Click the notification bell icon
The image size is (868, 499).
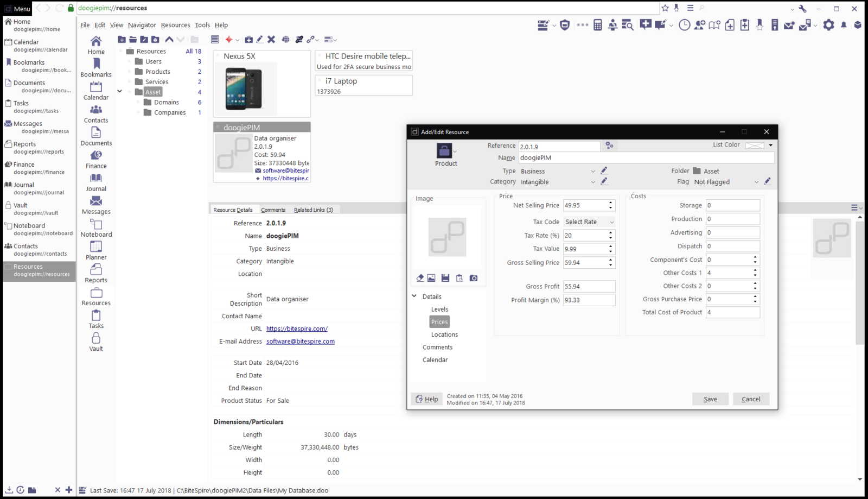pyautogui.click(x=844, y=25)
